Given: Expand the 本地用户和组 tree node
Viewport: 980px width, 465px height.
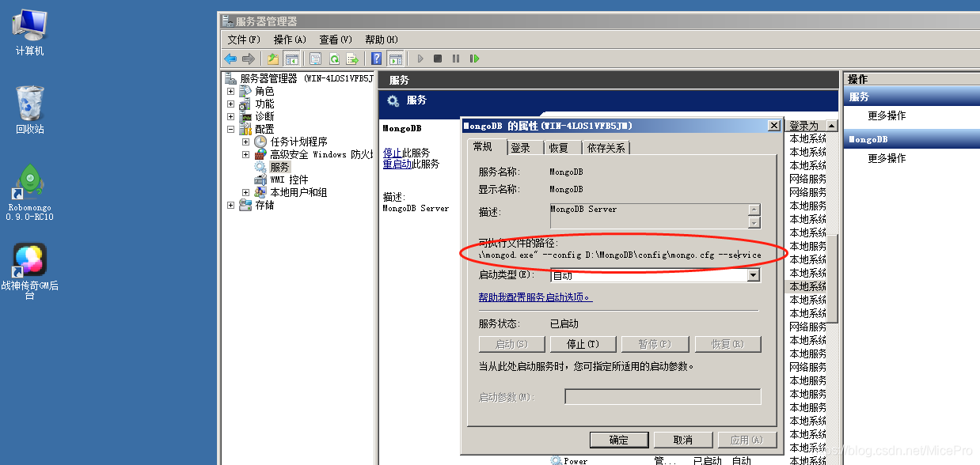Looking at the screenshot, I should click(x=246, y=192).
